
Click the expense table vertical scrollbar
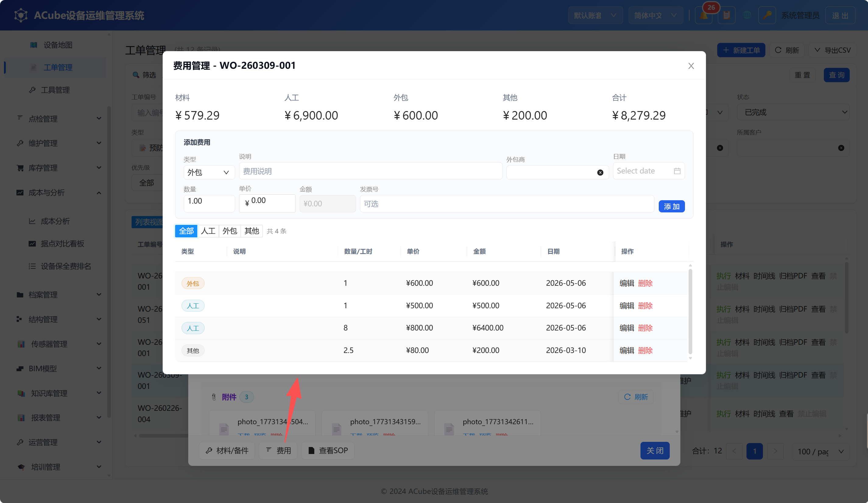[690, 311]
